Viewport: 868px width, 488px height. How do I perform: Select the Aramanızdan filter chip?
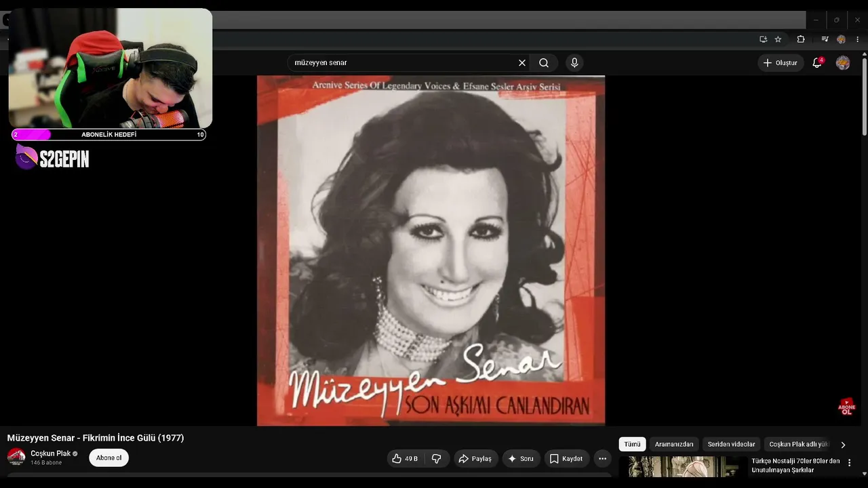(x=674, y=444)
